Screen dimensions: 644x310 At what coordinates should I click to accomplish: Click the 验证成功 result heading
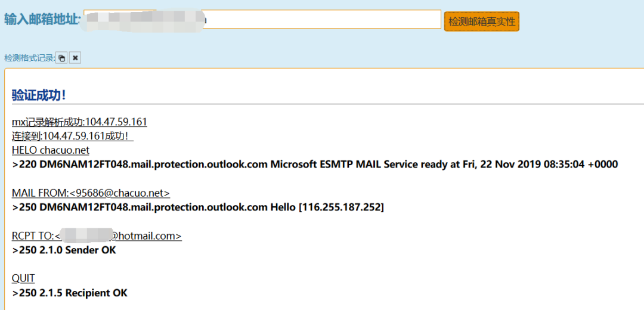coord(39,95)
